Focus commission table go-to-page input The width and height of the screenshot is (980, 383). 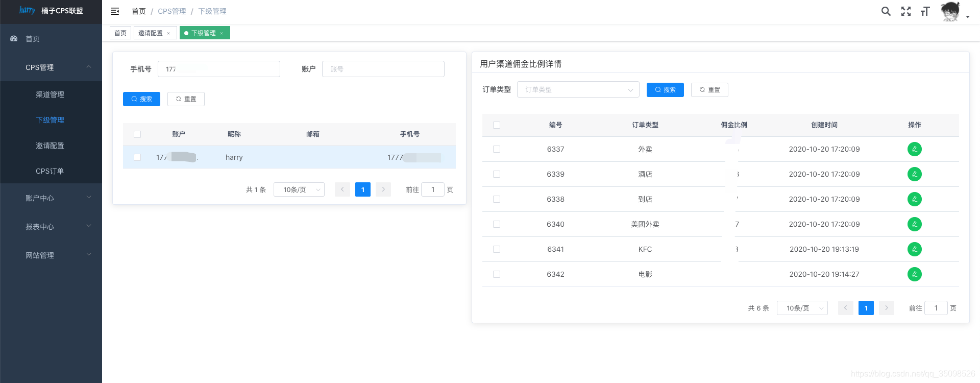point(936,308)
